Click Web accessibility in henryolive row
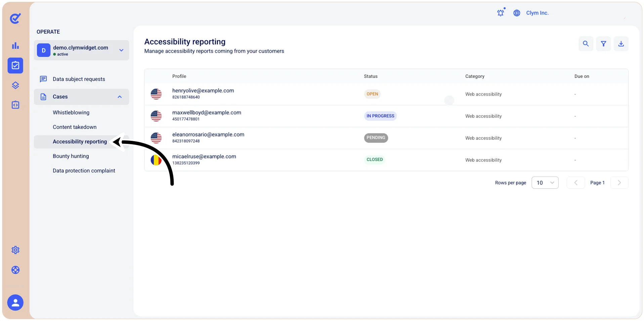The image size is (644, 321). coord(483,94)
